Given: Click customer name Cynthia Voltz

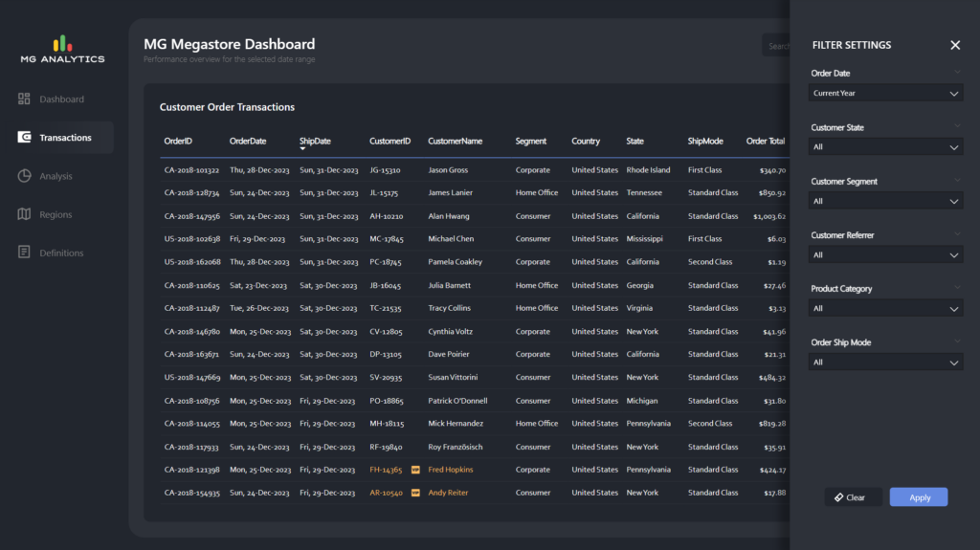Looking at the screenshot, I should click(450, 332).
